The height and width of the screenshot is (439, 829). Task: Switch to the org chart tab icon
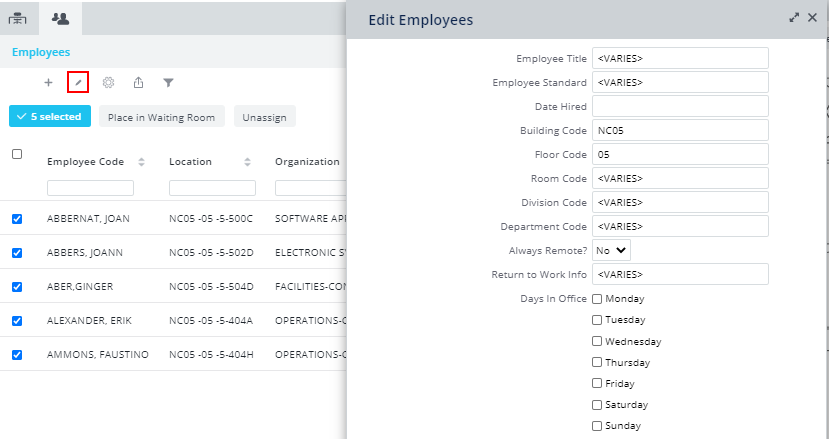click(18, 18)
